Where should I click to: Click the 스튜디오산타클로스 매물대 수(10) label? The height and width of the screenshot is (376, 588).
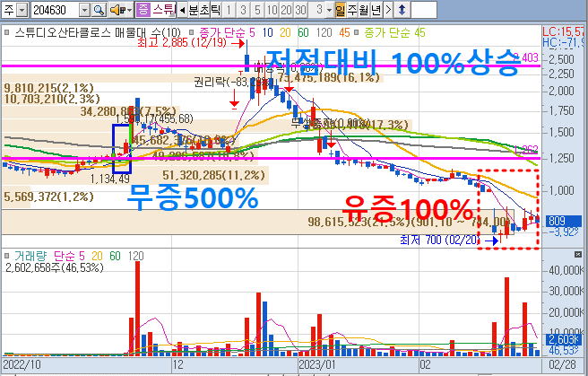coord(98,32)
